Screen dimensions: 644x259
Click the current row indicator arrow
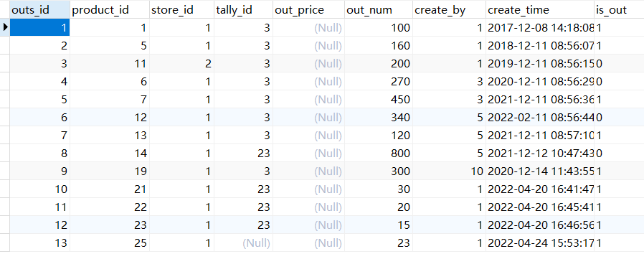(x=5, y=27)
